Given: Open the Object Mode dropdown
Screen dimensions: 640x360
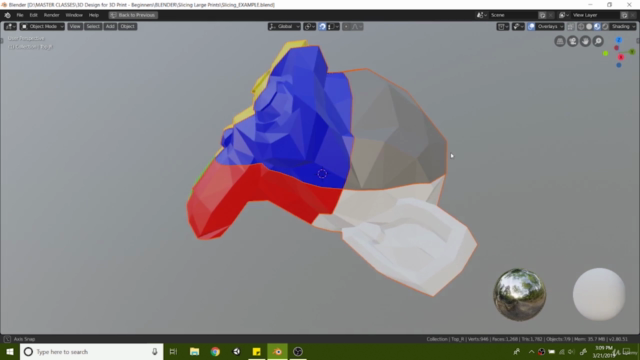Looking at the screenshot, I should [x=42, y=27].
